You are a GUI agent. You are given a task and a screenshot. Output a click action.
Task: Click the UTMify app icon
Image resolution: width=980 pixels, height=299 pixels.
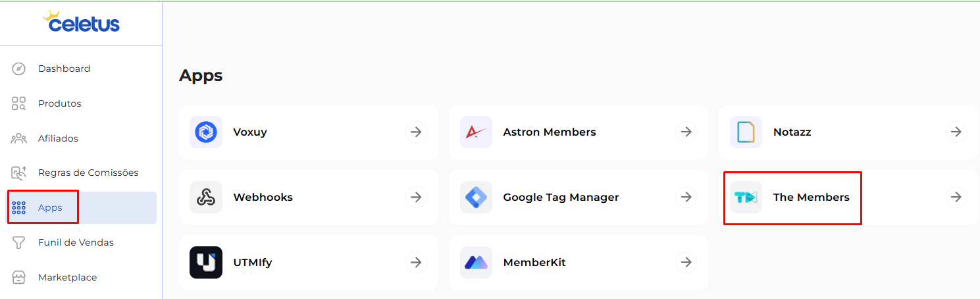[x=206, y=262]
